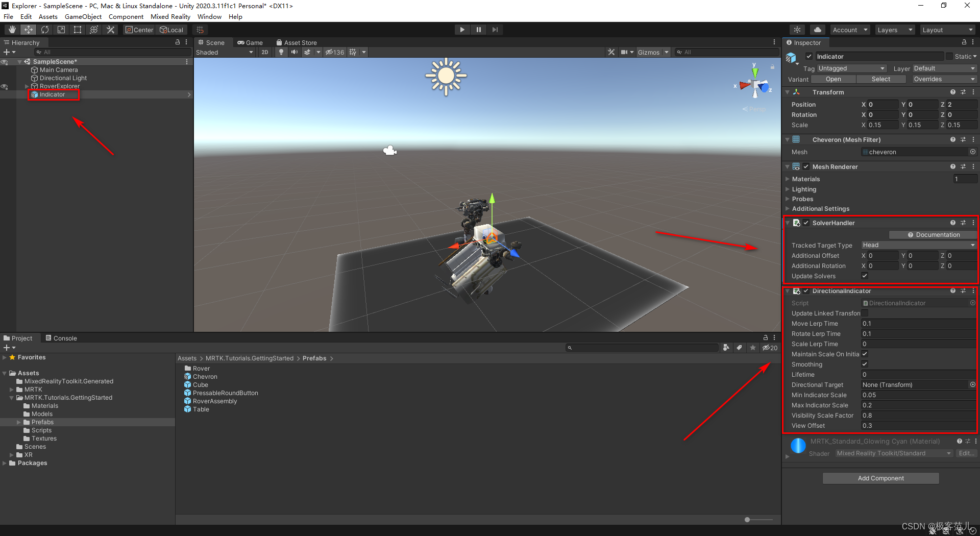Toggle the Static checkbox
Screen dimensions: 980x536
949,57
